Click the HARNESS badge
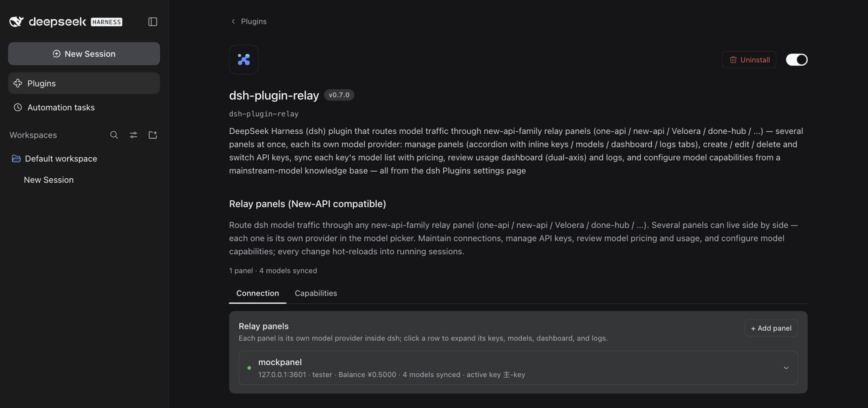This screenshot has width=868, height=408. pos(107,22)
